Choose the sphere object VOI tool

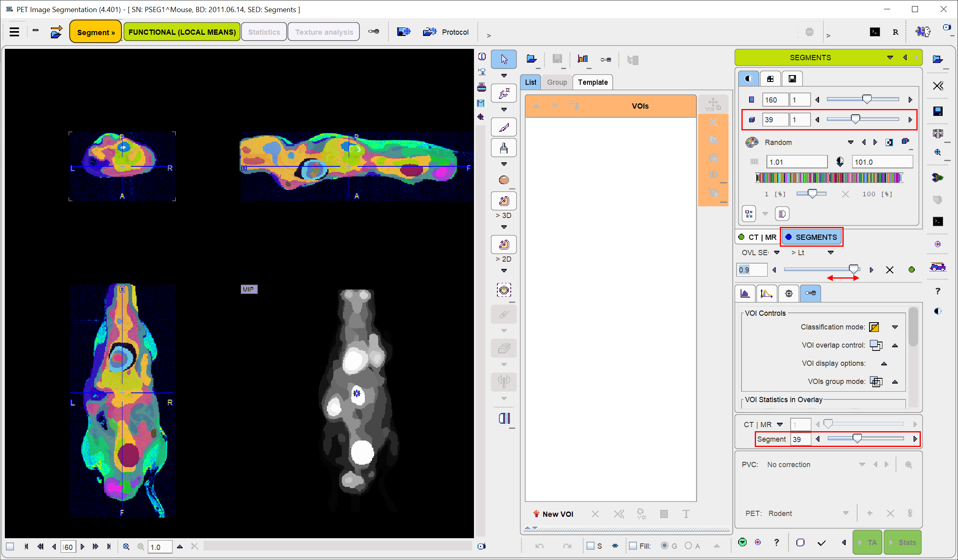tap(504, 180)
